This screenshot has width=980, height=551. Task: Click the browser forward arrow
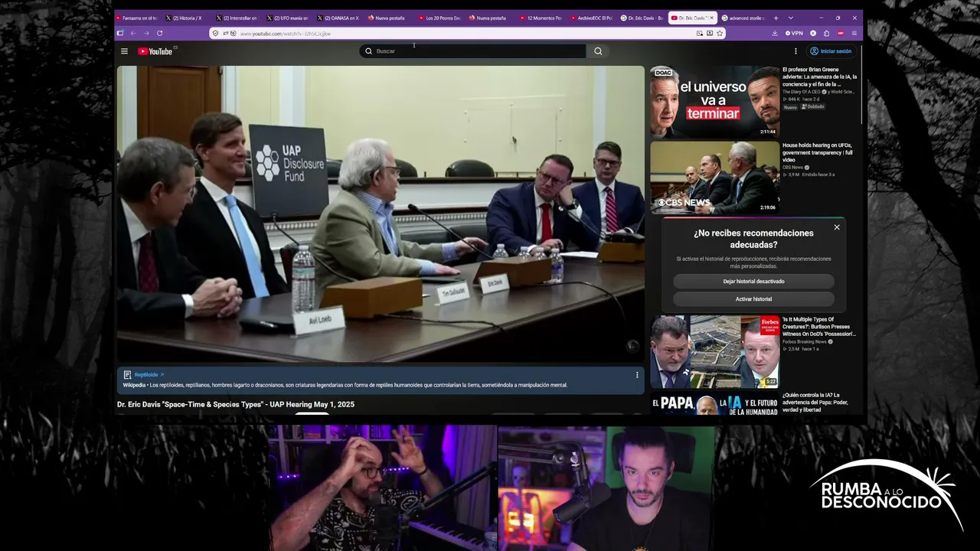(146, 33)
